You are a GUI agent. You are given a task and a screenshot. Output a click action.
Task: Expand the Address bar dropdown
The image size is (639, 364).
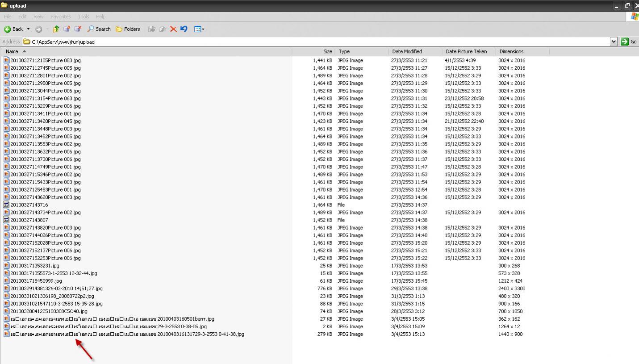pos(614,42)
